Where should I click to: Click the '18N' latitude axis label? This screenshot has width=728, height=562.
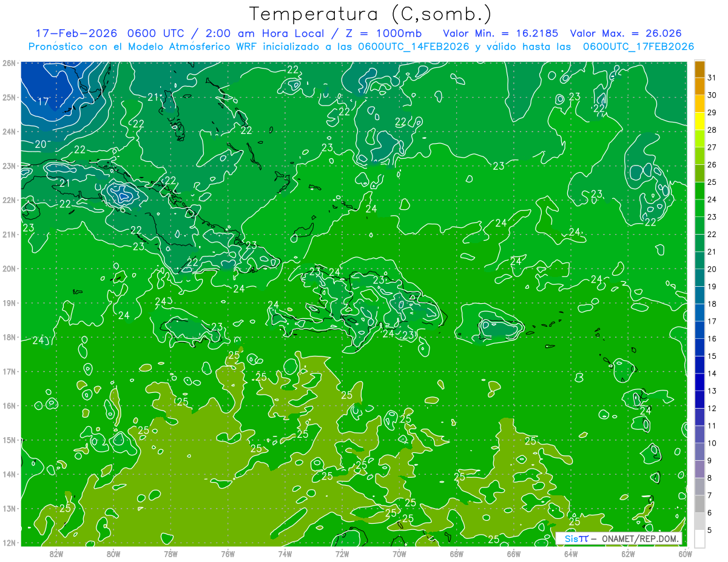tap(9, 337)
